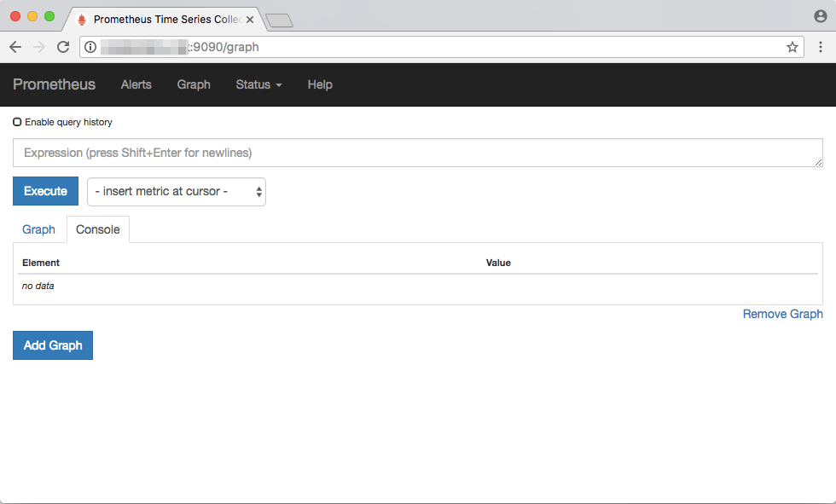Click the macOS yellow minimize window button
This screenshot has height=504, width=836.
(32, 16)
